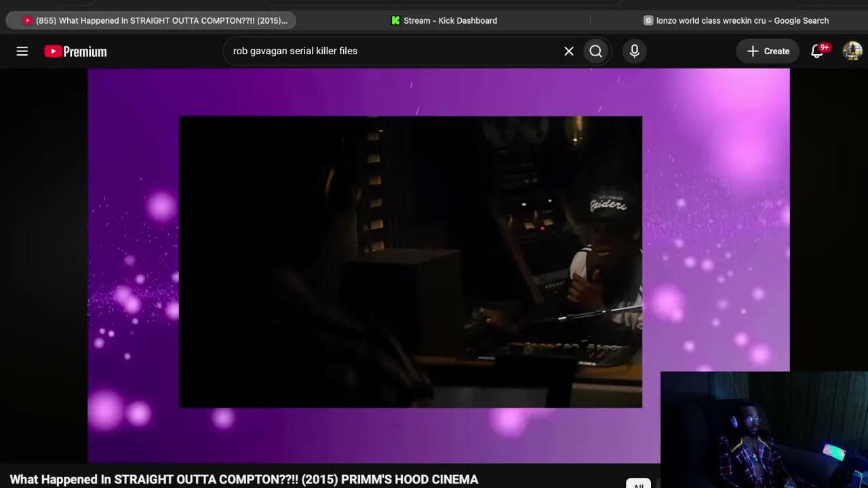Switch to the lonzo Google Search tab
868x488 pixels.
point(736,20)
